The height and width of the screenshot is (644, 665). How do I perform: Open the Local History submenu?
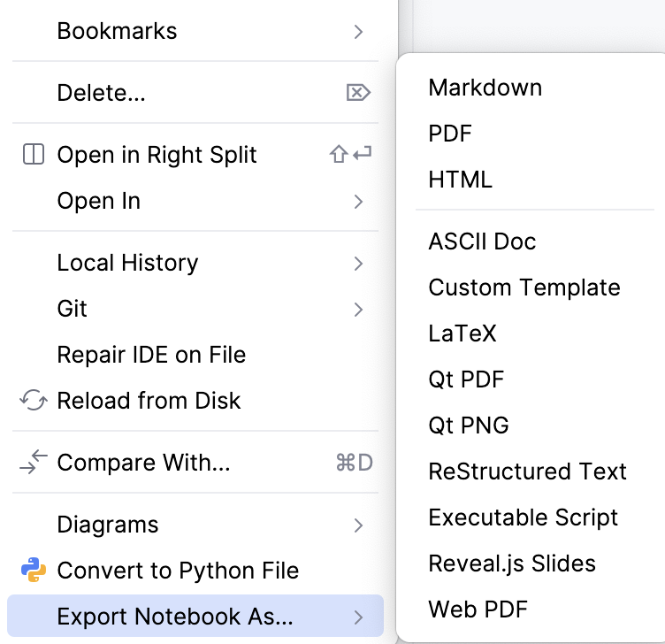click(128, 263)
